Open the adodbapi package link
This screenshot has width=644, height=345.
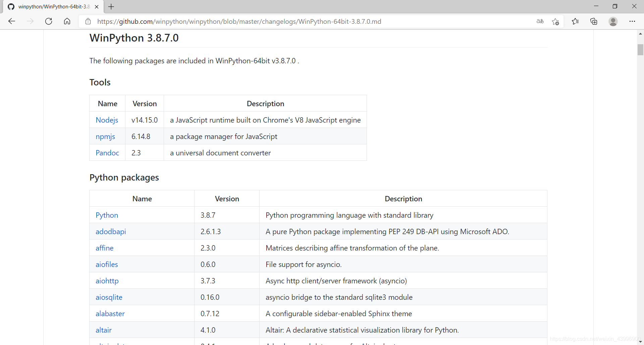[x=111, y=231]
